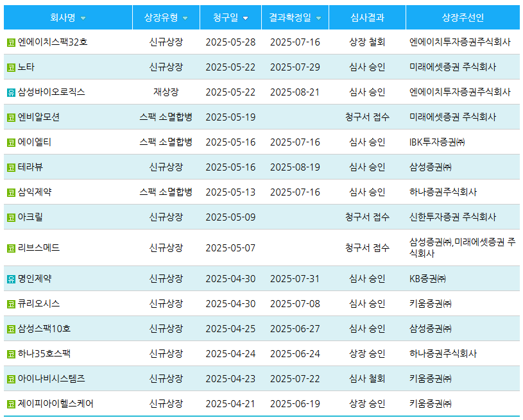Click the market icon beside 테라뷰
The image size is (523, 420).
click(11, 168)
